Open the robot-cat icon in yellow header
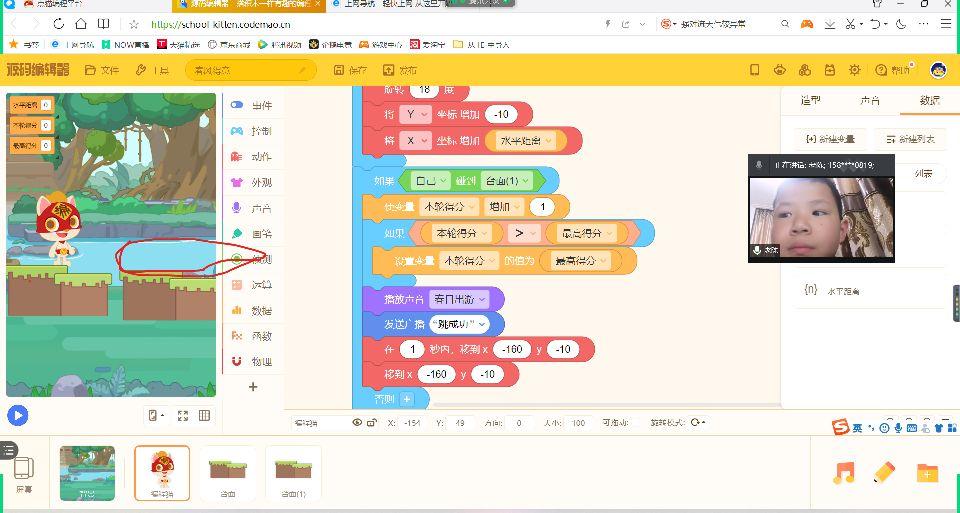The height and width of the screenshot is (513, 960). click(779, 70)
